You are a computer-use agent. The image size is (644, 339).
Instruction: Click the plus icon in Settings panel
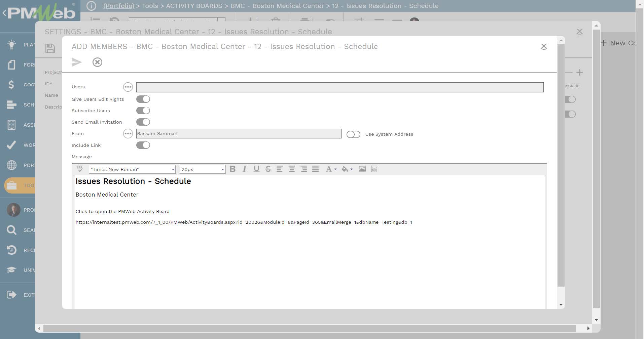579,72
